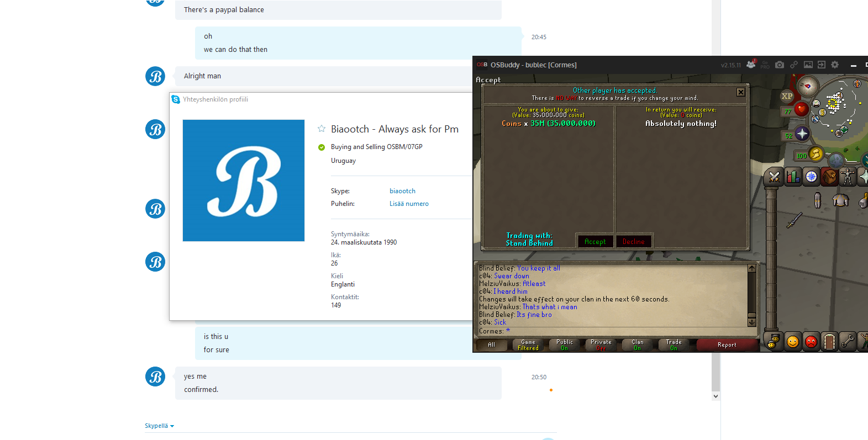
Task: Click the 'Alright man' message
Action: coord(202,76)
